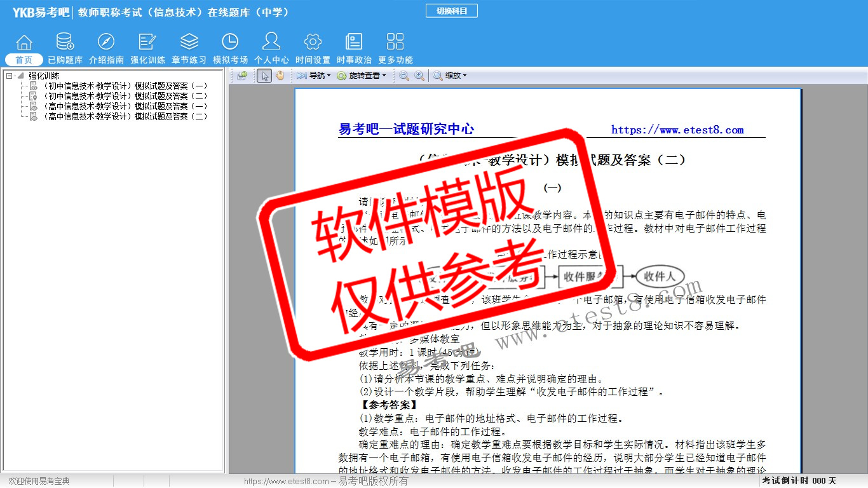Select 高中信息技术 教学设计 模拟试题及答案（一）

(125, 106)
